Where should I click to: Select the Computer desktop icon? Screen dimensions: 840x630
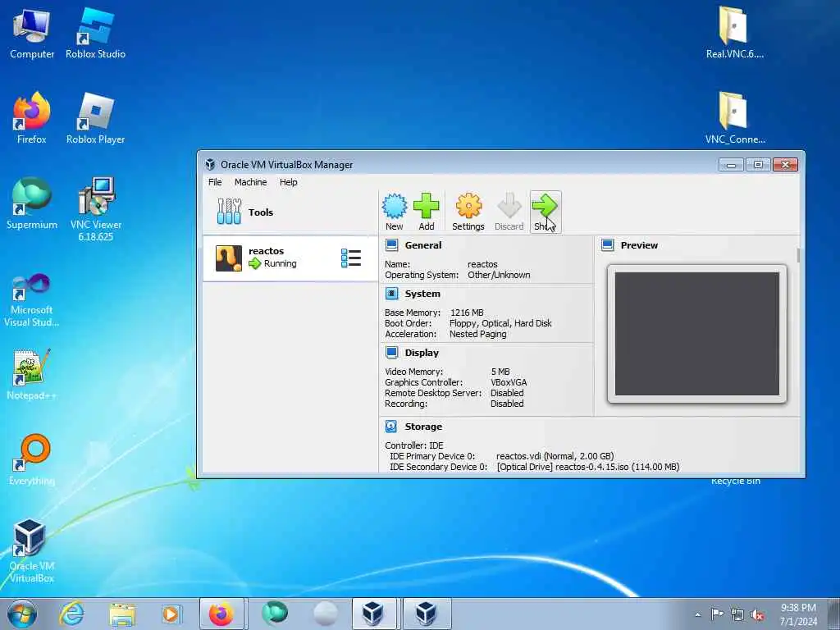[x=32, y=34]
